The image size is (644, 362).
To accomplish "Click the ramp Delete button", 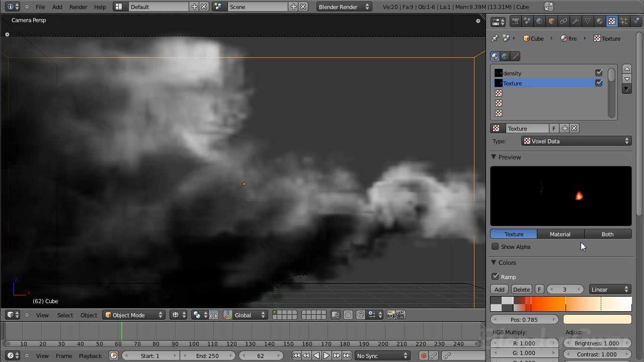I will coord(521,290).
